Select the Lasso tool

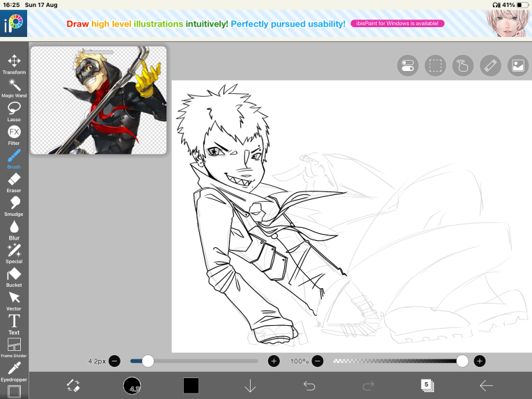tap(14, 112)
